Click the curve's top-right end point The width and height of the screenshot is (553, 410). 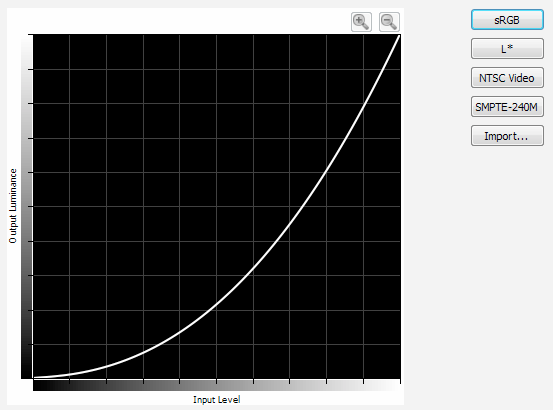click(400, 36)
